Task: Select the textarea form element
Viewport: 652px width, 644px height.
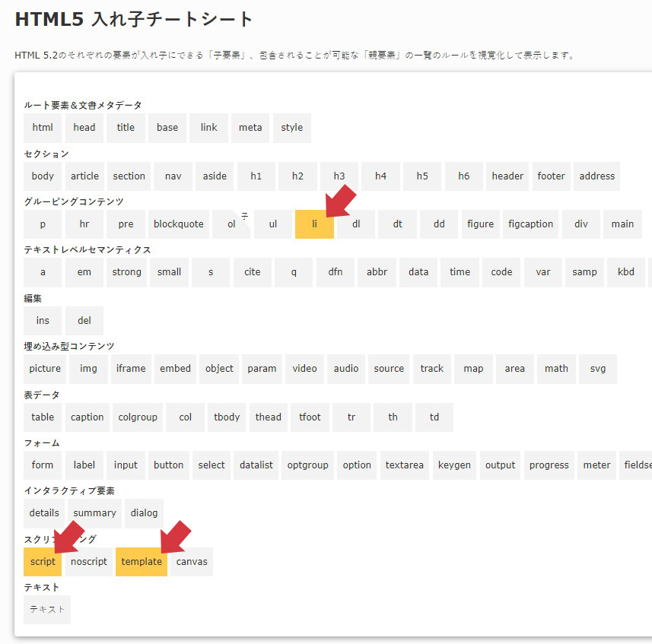Action: pyautogui.click(x=405, y=465)
